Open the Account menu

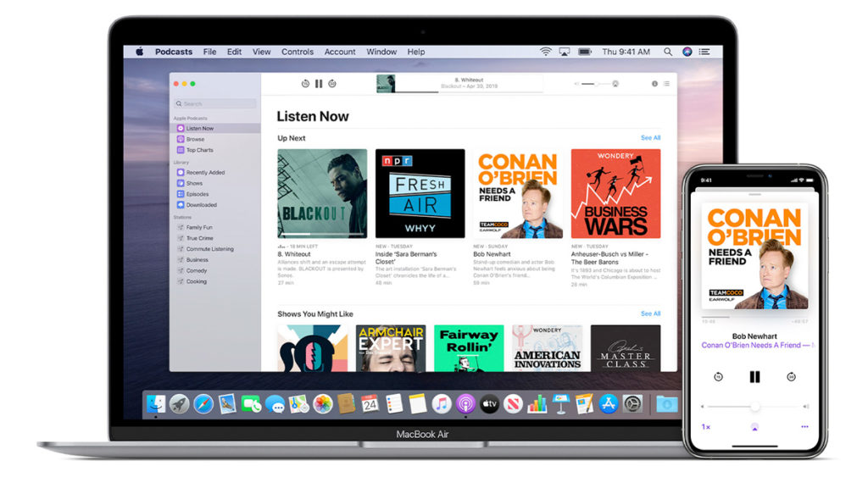(x=340, y=52)
